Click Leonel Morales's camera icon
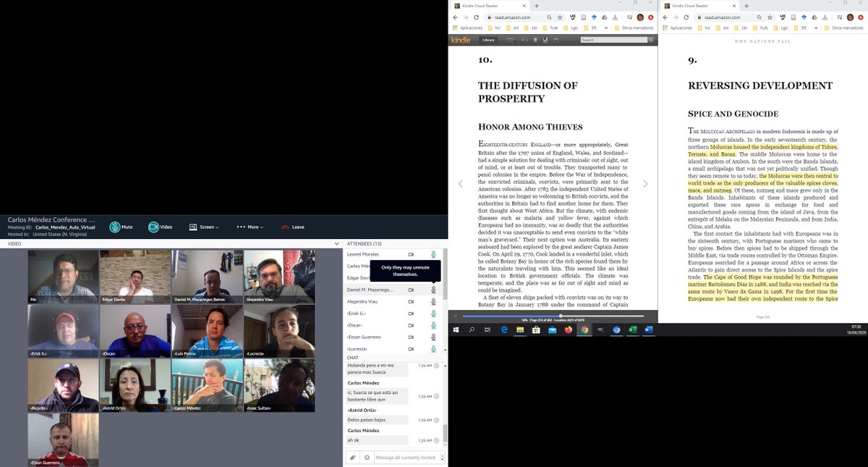This screenshot has width=868, height=467. pyautogui.click(x=411, y=254)
